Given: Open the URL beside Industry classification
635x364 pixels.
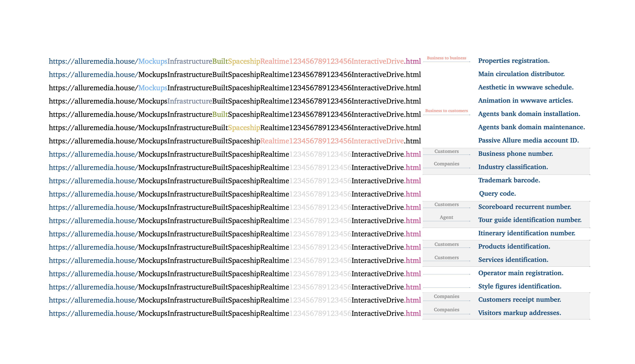Looking at the screenshot, I should (235, 167).
